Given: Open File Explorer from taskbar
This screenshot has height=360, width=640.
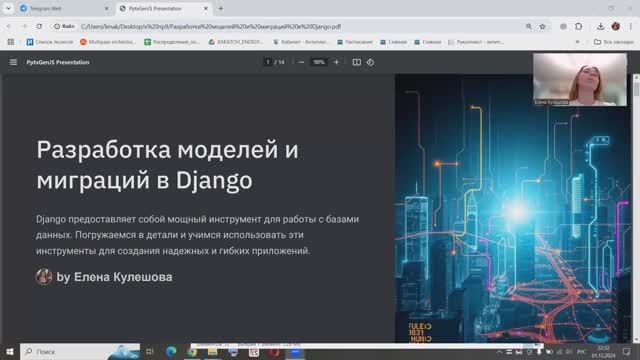Looking at the screenshot, I should click(212, 352).
